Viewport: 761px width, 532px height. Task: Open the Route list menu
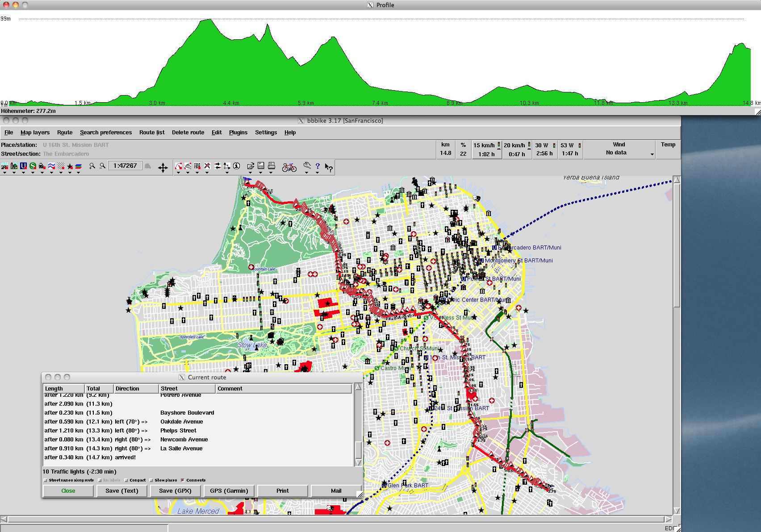click(x=152, y=133)
